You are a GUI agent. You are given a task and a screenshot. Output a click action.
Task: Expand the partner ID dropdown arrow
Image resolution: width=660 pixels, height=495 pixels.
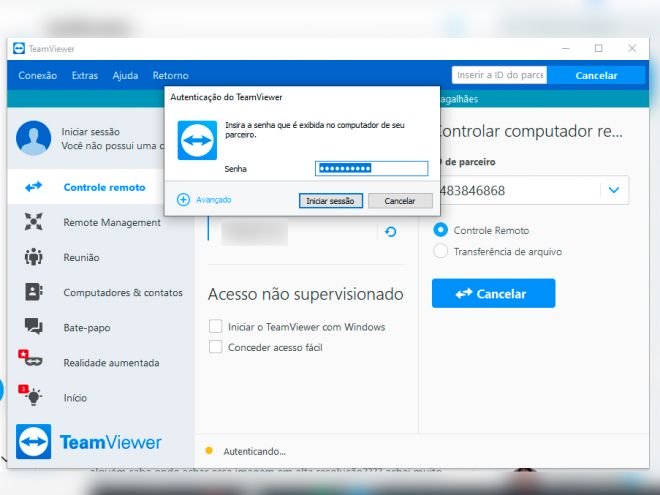pyautogui.click(x=614, y=190)
